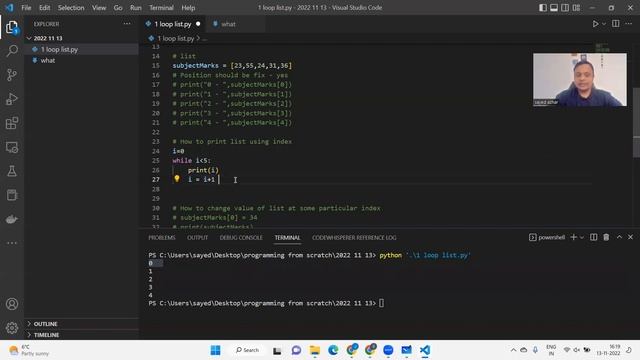The height and width of the screenshot is (360, 640).
Task: Open Microsoft Edge from taskbar
Action: (333, 350)
